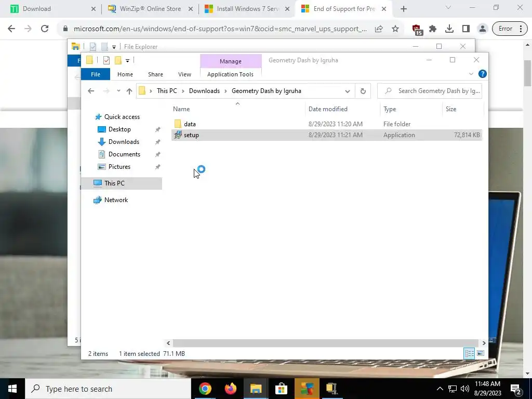Switch to the Share ribbon tab

[x=155, y=74]
